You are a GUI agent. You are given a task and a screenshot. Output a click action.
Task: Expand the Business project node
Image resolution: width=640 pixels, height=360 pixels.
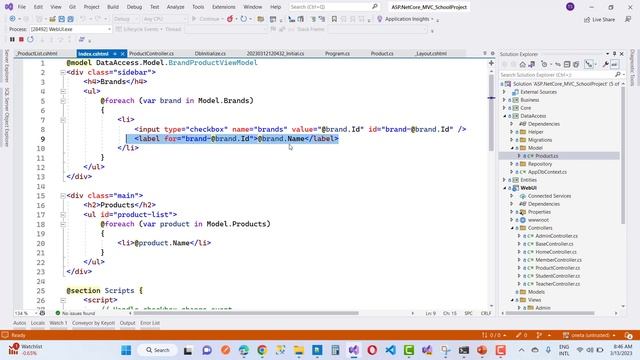pos(504,100)
